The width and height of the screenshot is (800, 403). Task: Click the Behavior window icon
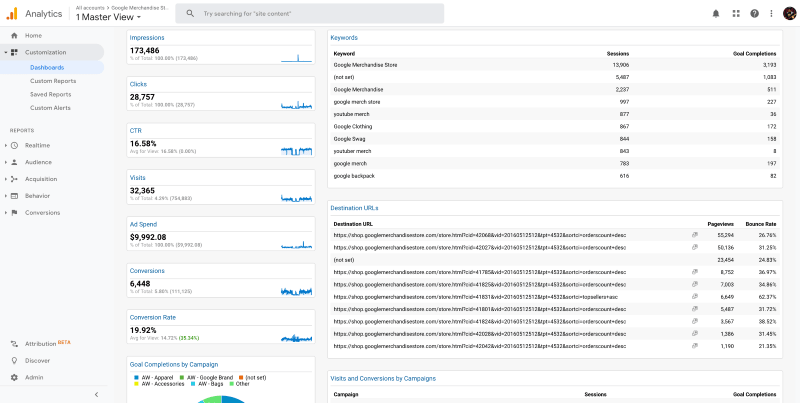click(x=14, y=196)
